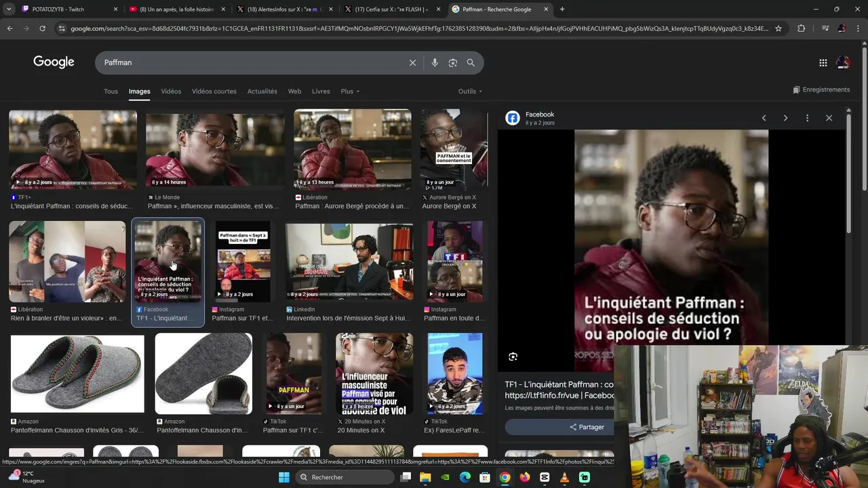Open grey Pantoffelmann slippers pair thumbnail
The image size is (868, 488).
[x=77, y=373]
